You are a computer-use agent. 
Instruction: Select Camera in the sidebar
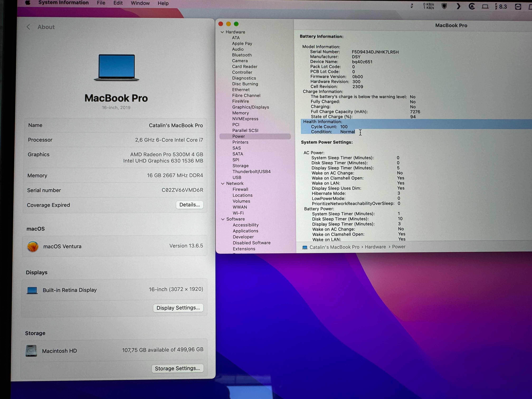(x=240, y=61)
